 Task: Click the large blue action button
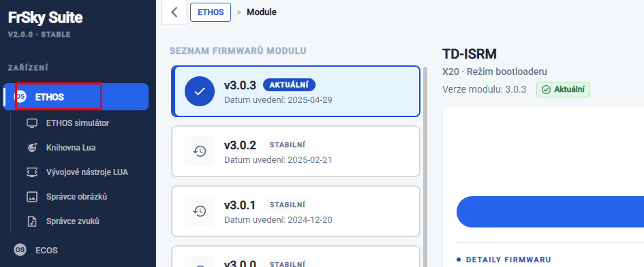[x=551, y=212]
